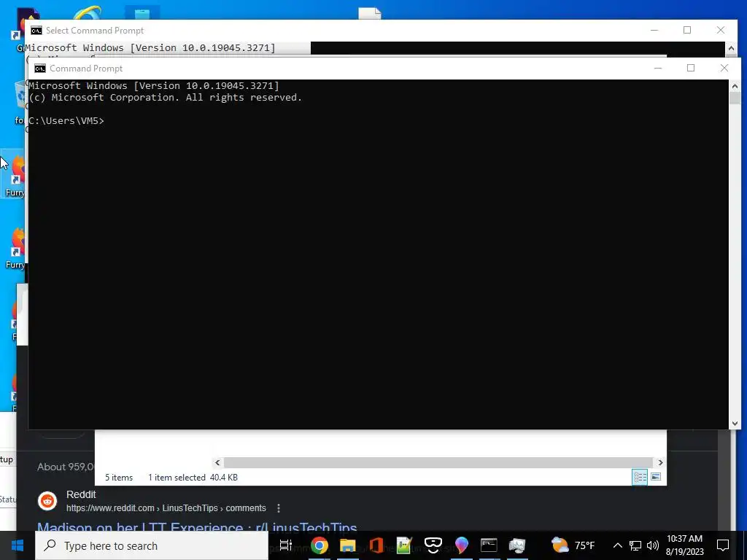The height and width of the screenshot is (560, 747).
Task: Open the Windows Start menu
Action: click(x=18, y=545)
